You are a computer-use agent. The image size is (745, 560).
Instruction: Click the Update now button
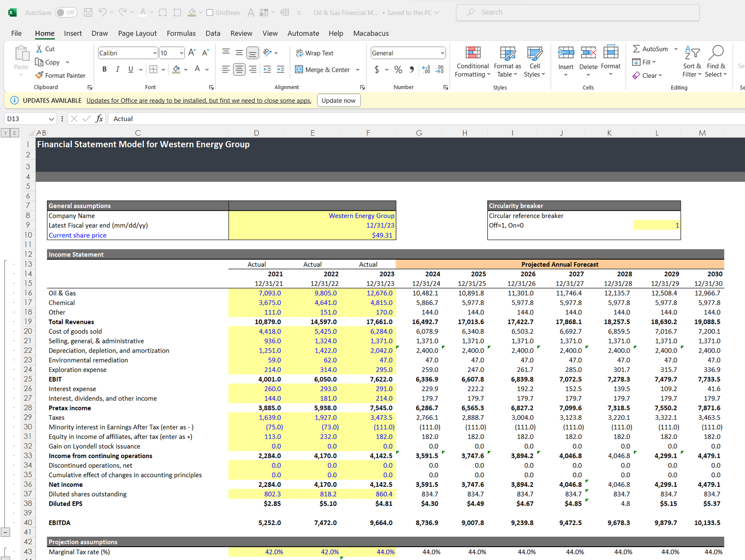point(338,100)
